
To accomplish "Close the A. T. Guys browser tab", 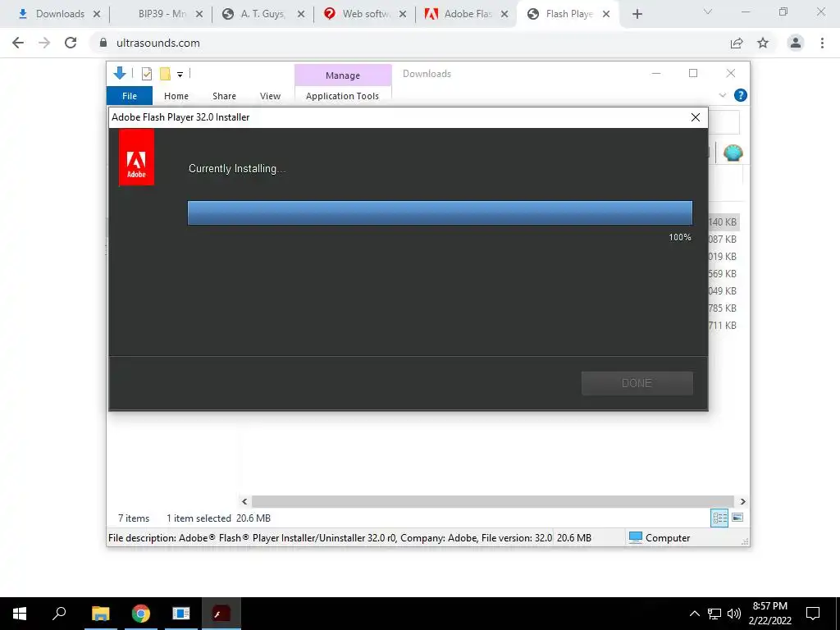I will point(301,15).
